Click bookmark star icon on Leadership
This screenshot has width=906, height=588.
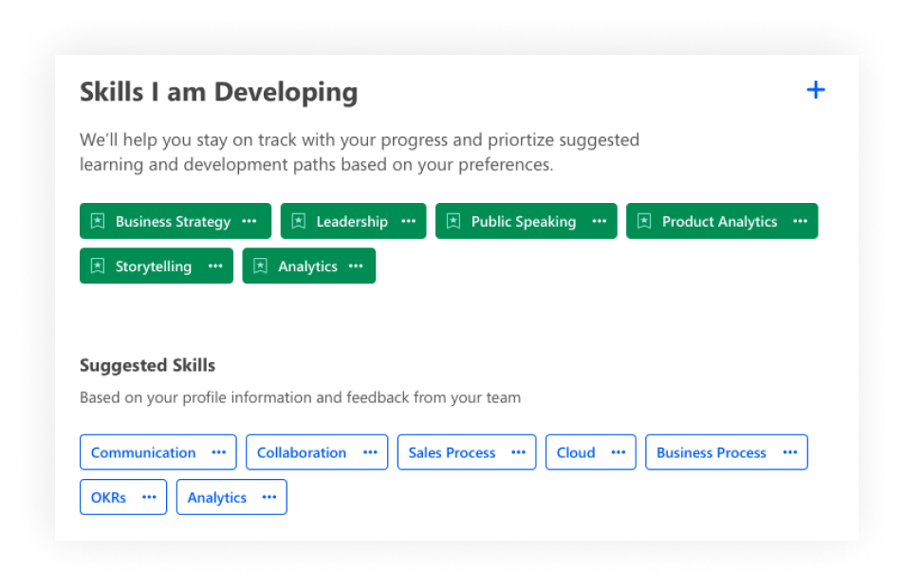(x=299, y=221)
